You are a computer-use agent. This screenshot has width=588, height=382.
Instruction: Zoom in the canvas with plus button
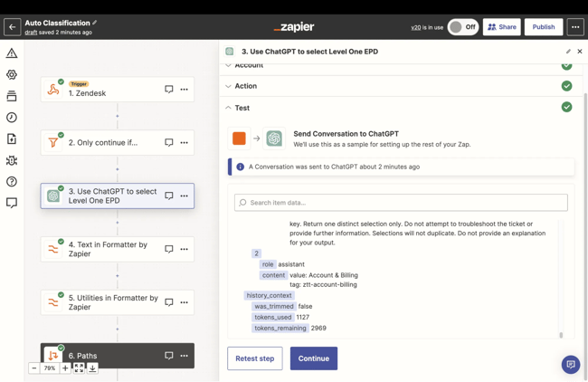coord(65,368)
